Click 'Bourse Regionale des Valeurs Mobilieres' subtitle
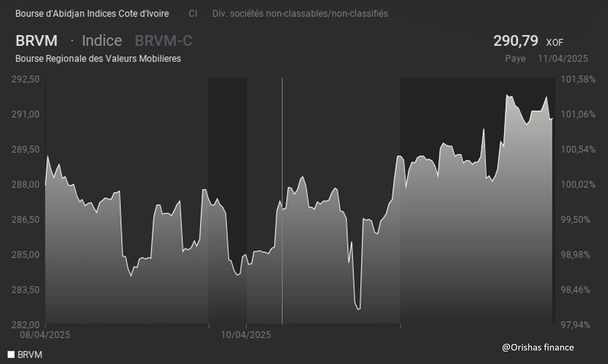608x364 pixels. pos(98,59)
